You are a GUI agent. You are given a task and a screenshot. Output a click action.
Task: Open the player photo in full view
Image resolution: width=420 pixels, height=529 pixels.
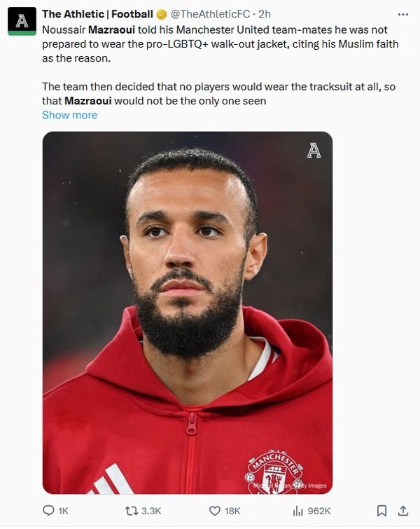coord(187,294)
